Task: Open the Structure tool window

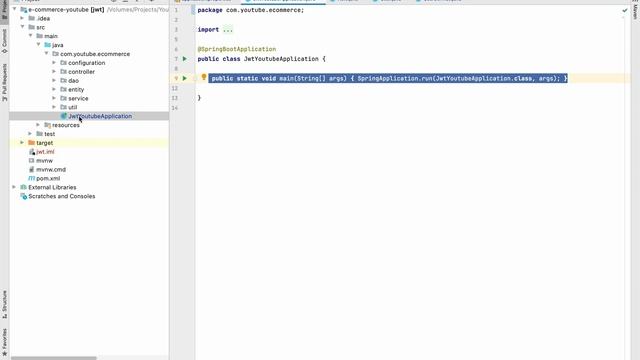Action: (4, 304)
